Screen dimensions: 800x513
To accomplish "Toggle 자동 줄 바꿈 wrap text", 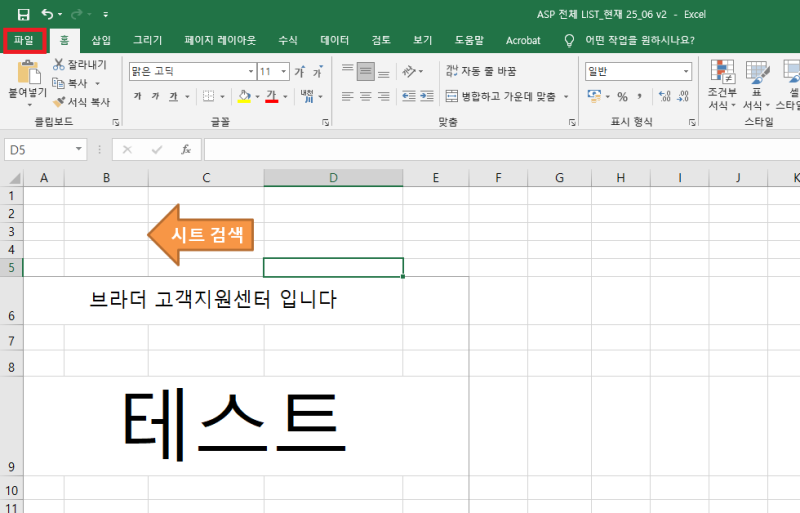I will (481, 71).
